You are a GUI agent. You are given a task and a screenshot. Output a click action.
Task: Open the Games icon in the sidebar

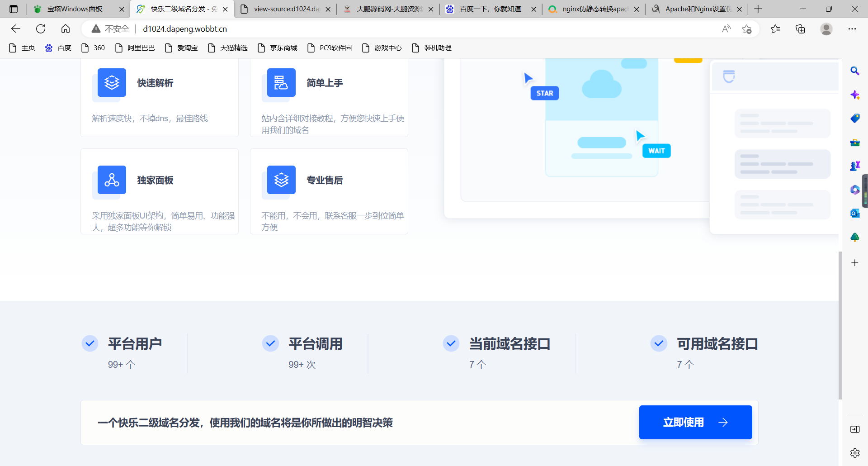click(x=855, y=165)
